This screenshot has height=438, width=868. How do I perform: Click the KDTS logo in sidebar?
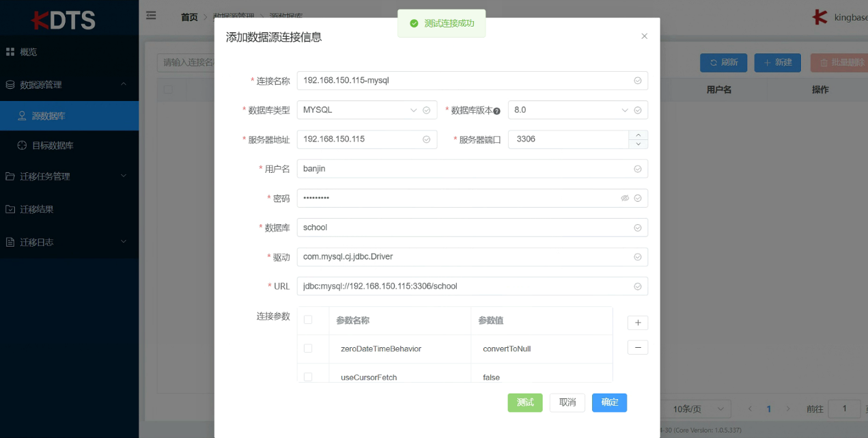click(63, 19)
